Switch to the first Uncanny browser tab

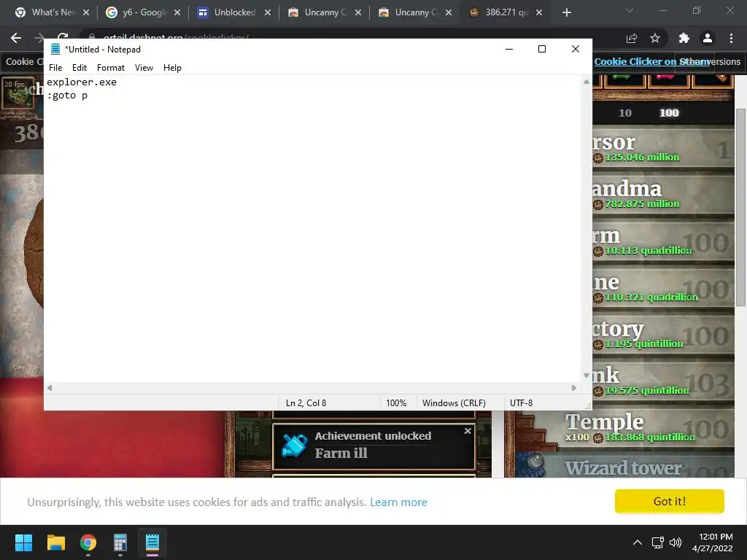point(323,12)
